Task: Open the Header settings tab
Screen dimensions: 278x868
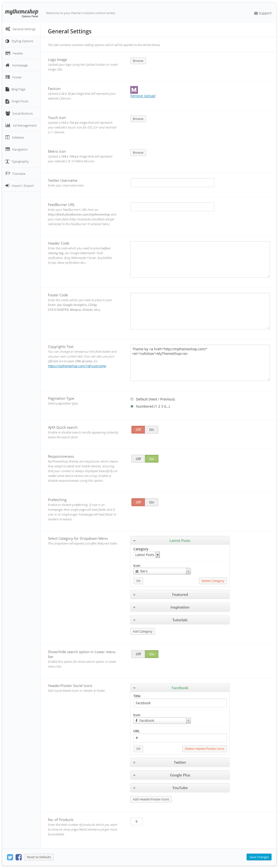Action: point(17,53)
